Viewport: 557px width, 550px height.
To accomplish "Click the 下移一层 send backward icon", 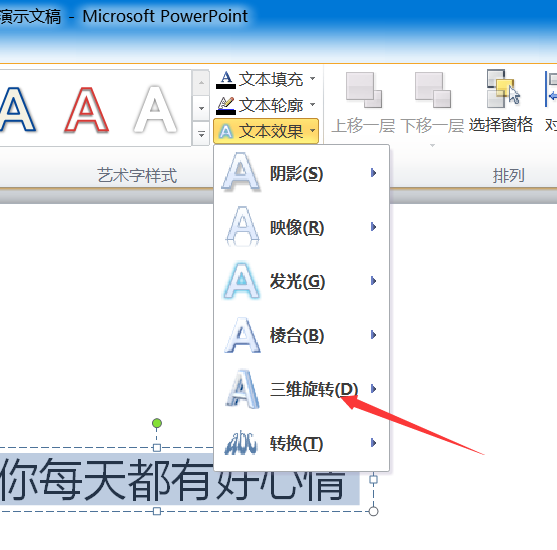I will click(x=432, y=90).
